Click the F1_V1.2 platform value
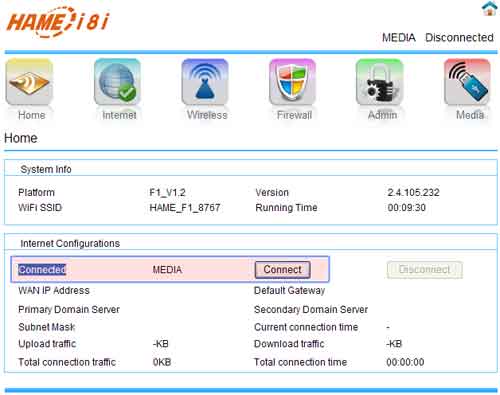This screenshot has height=395, width=500. click(167, 192)
